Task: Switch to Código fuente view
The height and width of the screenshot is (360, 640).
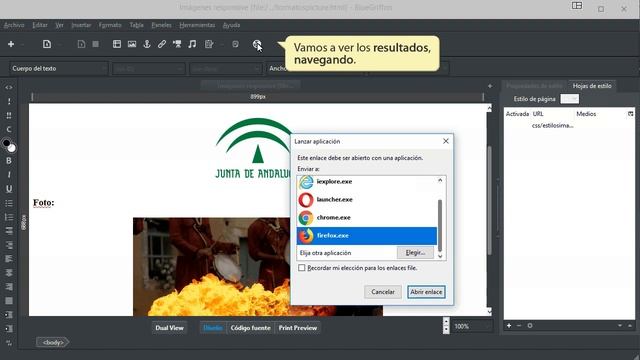Action: point(250,328)
